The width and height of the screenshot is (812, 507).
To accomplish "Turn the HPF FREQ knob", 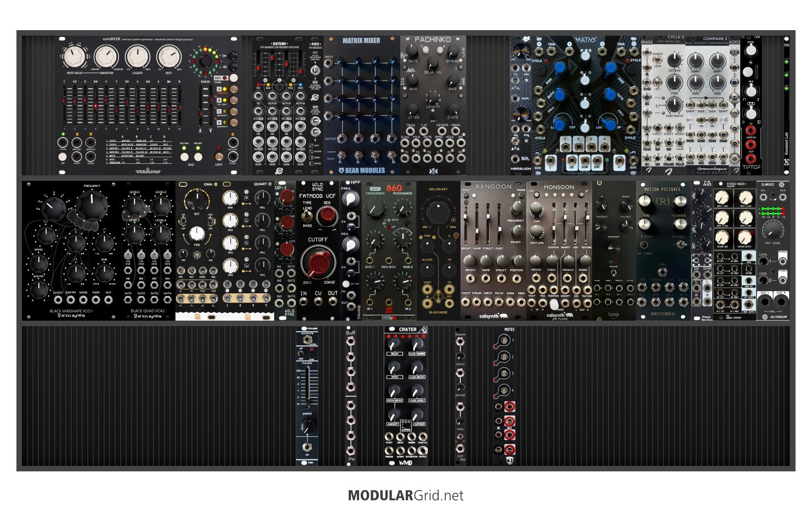I will pyautogui.click(x=351, y=200).
